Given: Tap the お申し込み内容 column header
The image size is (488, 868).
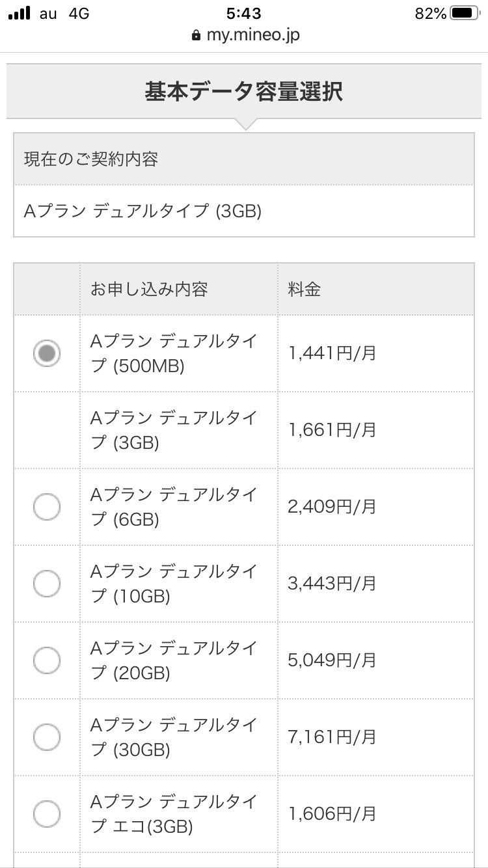Looking at the screenshot, I should pos(149,290).
